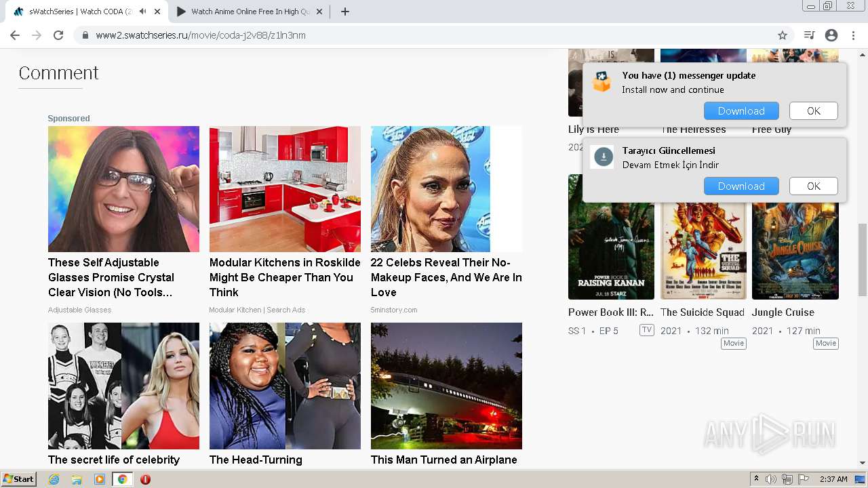868x488 pixels.
Task: Open 'The Head-Turning' headline link
Action: (256, 460)
